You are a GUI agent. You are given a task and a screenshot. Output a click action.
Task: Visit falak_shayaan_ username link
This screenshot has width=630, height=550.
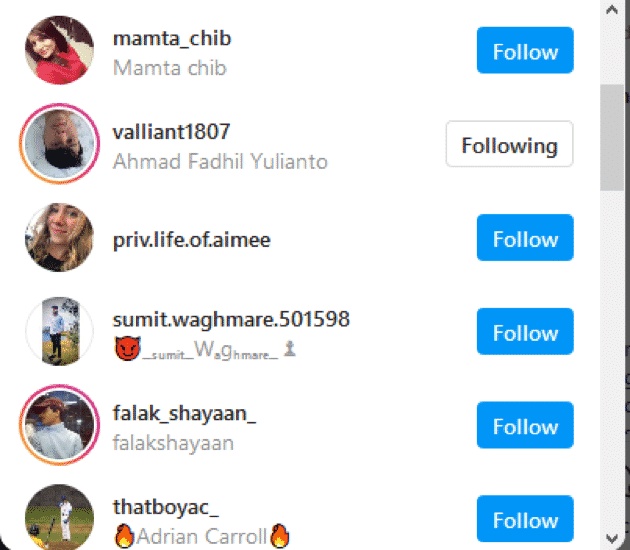(184, 414)
